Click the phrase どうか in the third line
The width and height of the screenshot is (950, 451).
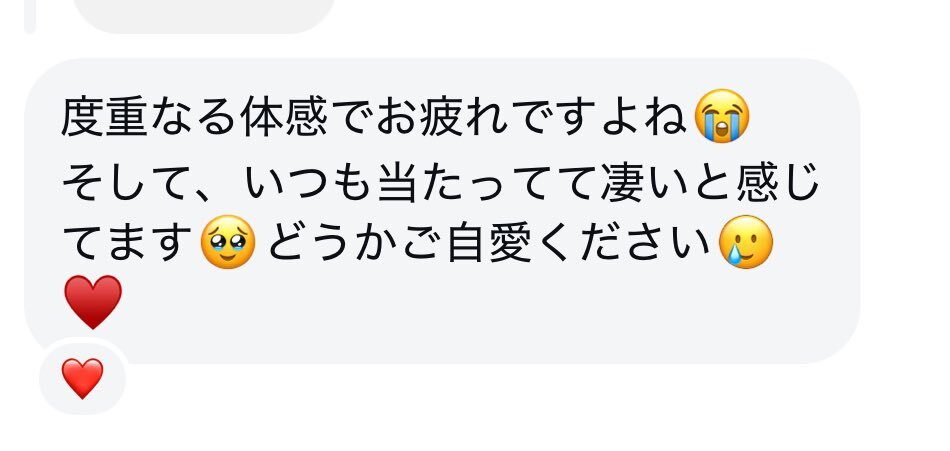click(x=332, y=242)
